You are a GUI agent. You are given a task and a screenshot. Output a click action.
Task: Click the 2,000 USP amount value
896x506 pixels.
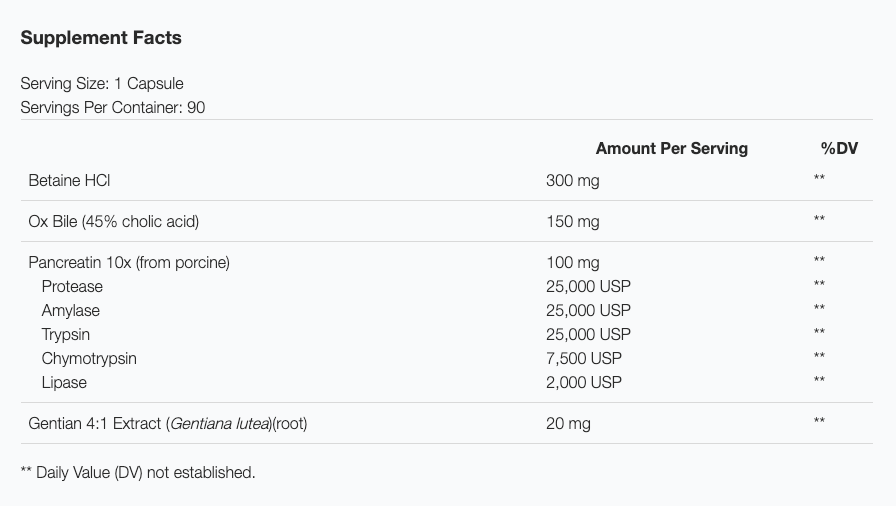coord(584,382)
